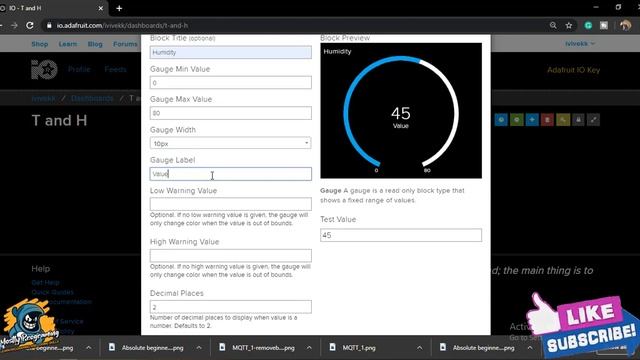This screenshot has height=360, width=640.
Task: Click the Test Value field showing 45
Action: tap(401, 235)
